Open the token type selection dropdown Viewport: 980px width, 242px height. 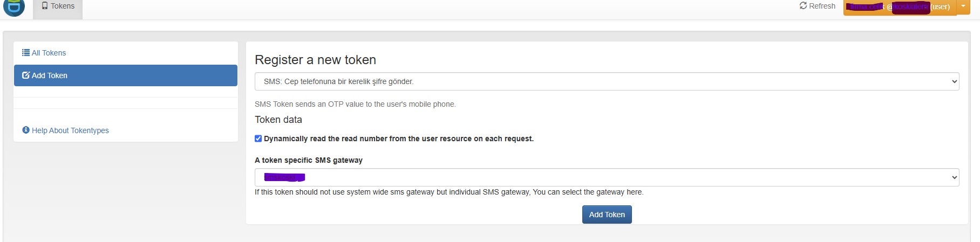(x=607, y=81)
